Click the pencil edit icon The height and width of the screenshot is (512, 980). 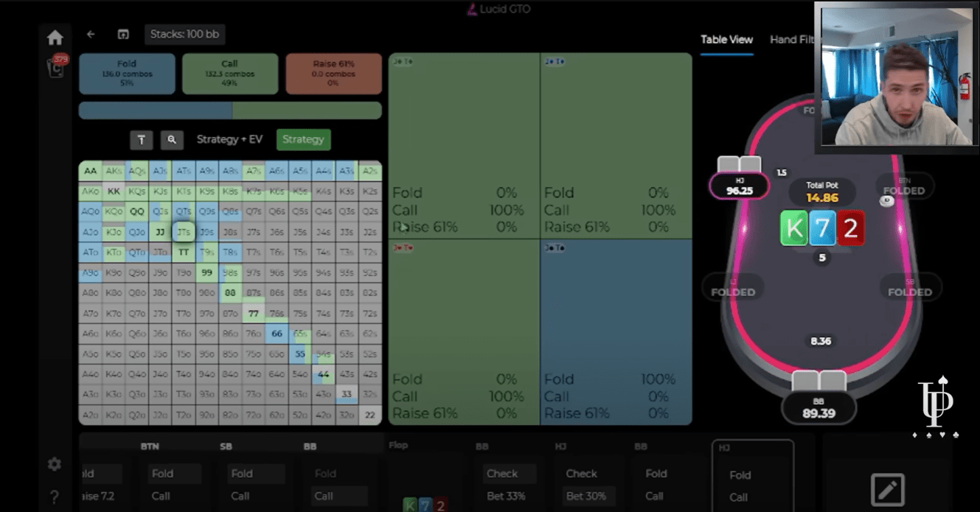click(887, 489)
